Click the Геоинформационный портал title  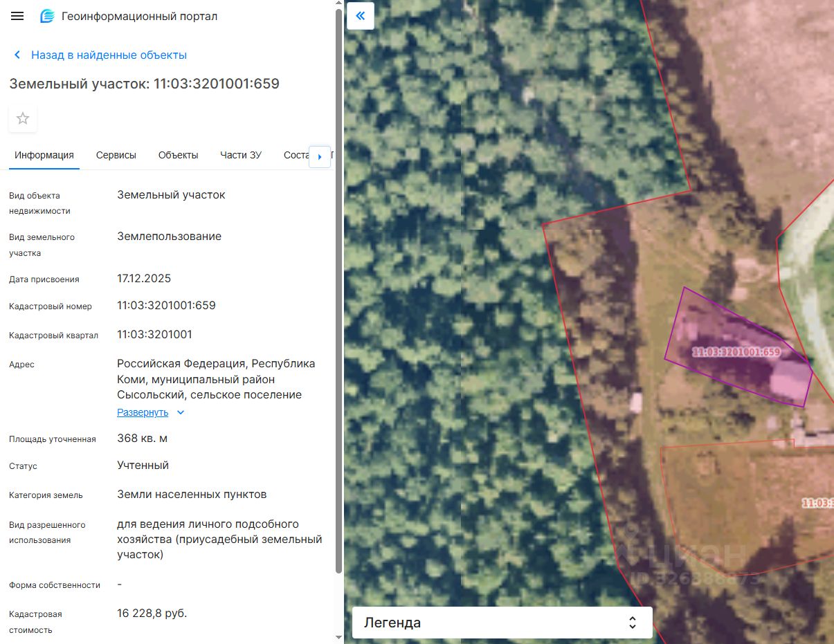point(140,16)
